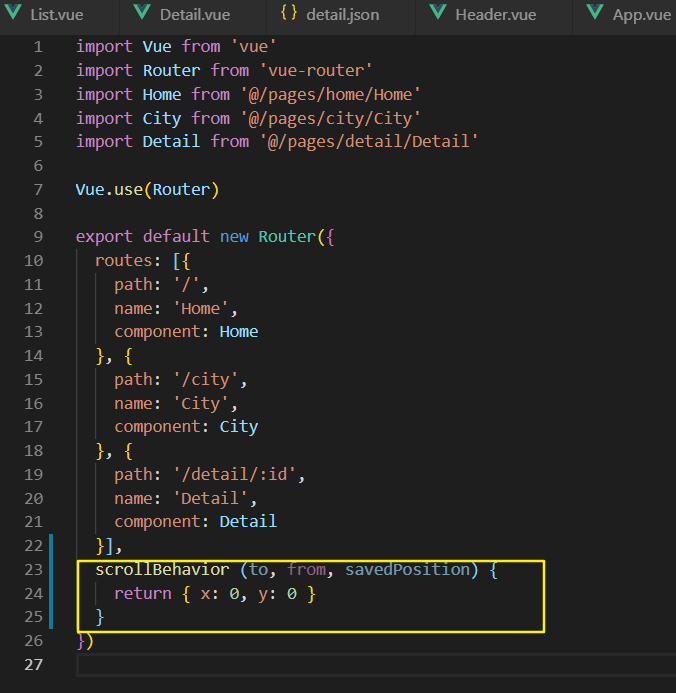Click the savedPosition parameter
The width and height of the screenshot is (676, 693).
coord(407,570)
